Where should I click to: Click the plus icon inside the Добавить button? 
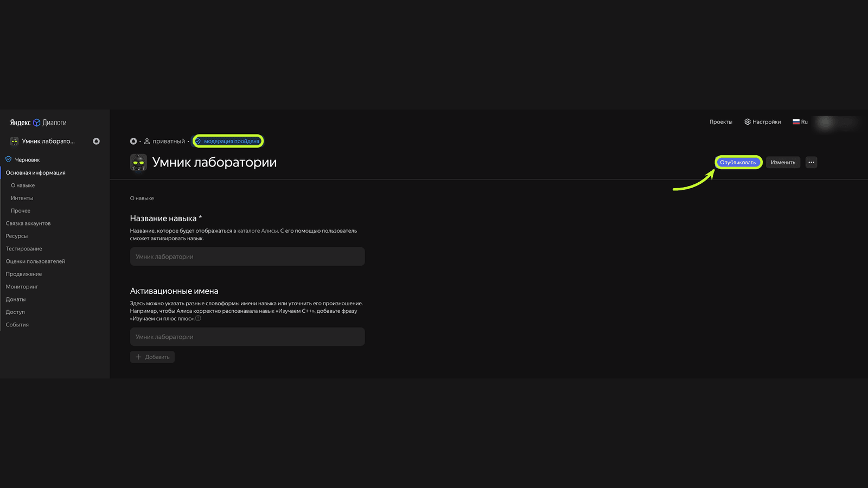point(138,357)
